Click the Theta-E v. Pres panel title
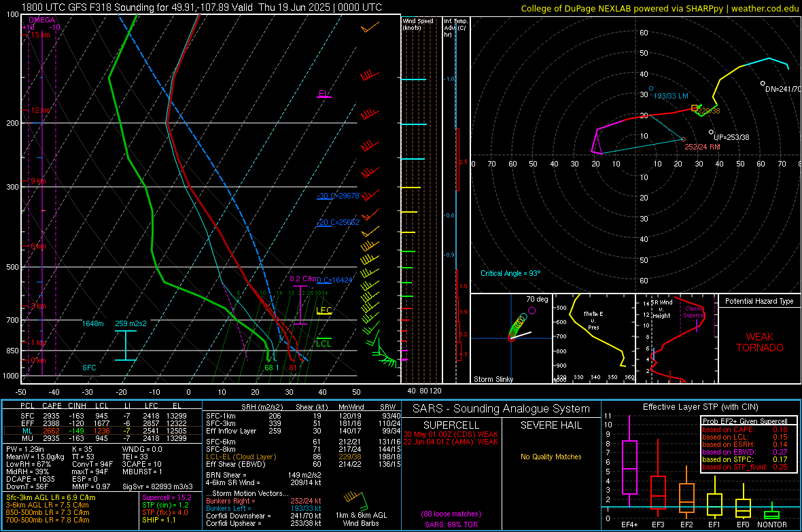 coord(593,320)
